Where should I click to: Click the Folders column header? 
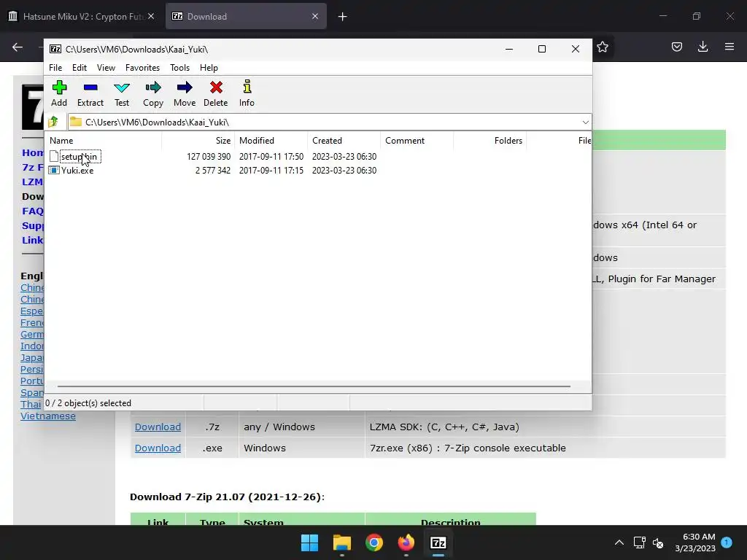(x=489, y=141)
